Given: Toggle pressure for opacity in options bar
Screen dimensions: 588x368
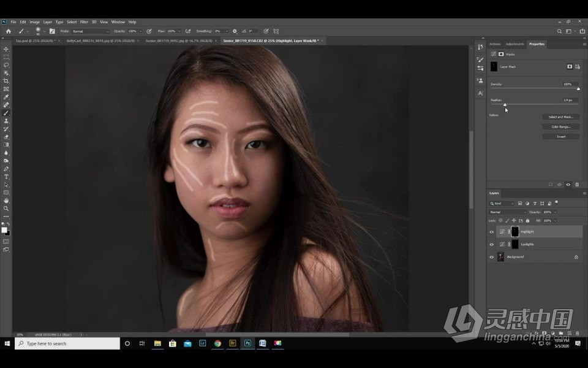Looking at the screenshot, I should coord(149,31).
